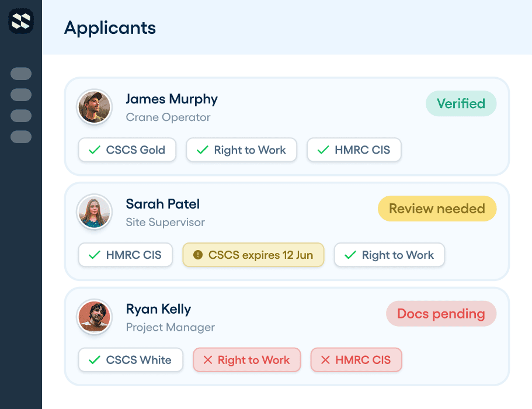532x409 pixels.
Task: Click the red X on Ryan's Right to Work
Action: (208, 360)
